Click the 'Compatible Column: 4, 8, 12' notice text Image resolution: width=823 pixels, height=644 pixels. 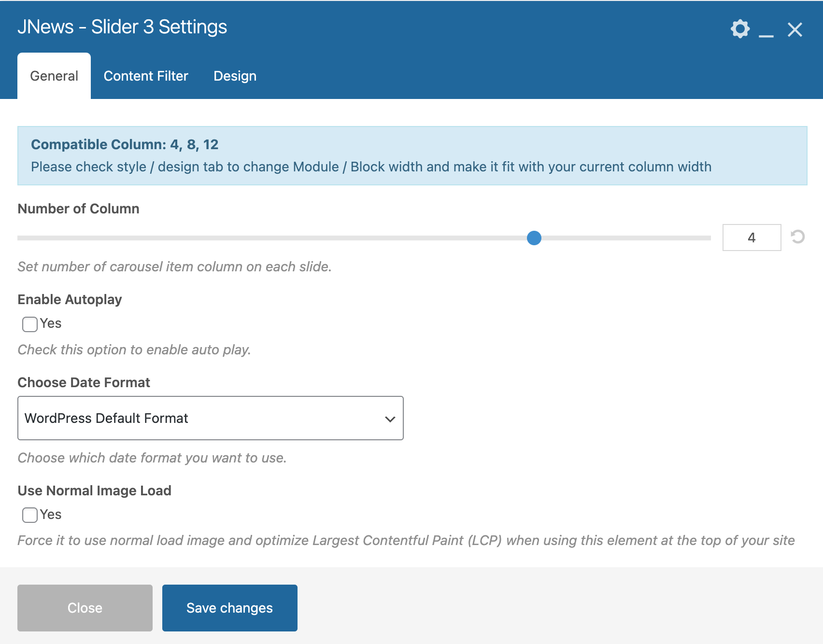tap(125, 144)
